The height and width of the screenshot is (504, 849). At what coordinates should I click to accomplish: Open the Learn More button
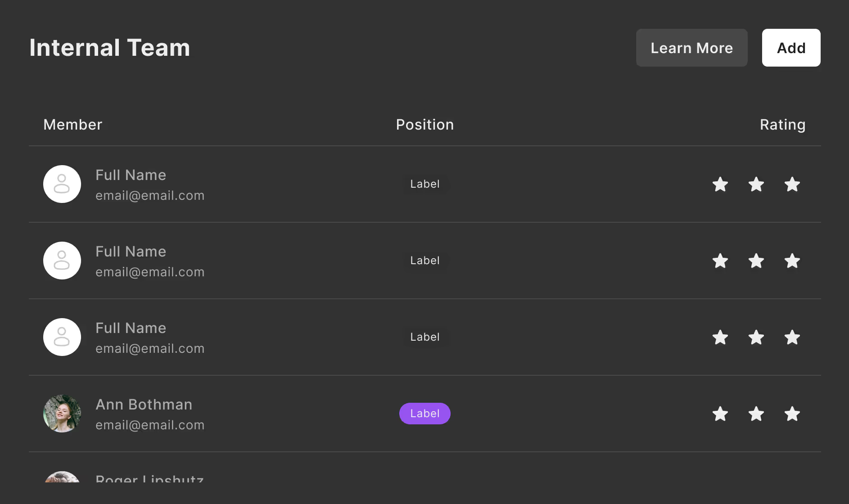tap(691, 48)
